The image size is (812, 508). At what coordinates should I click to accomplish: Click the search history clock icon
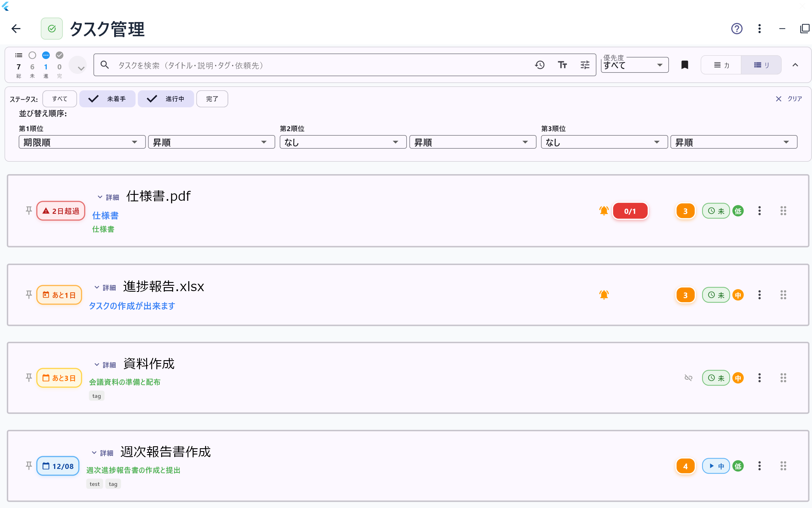(539, 65)
